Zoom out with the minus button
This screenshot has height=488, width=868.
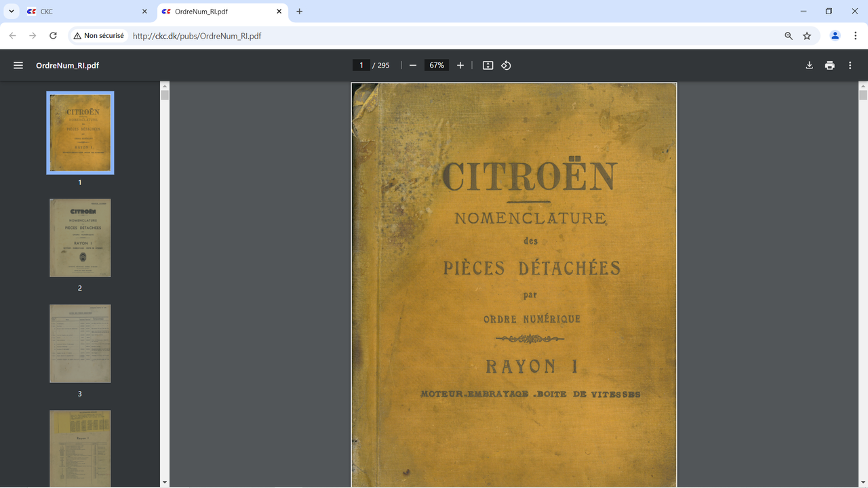pyautogui.click(x=413, y=65)
